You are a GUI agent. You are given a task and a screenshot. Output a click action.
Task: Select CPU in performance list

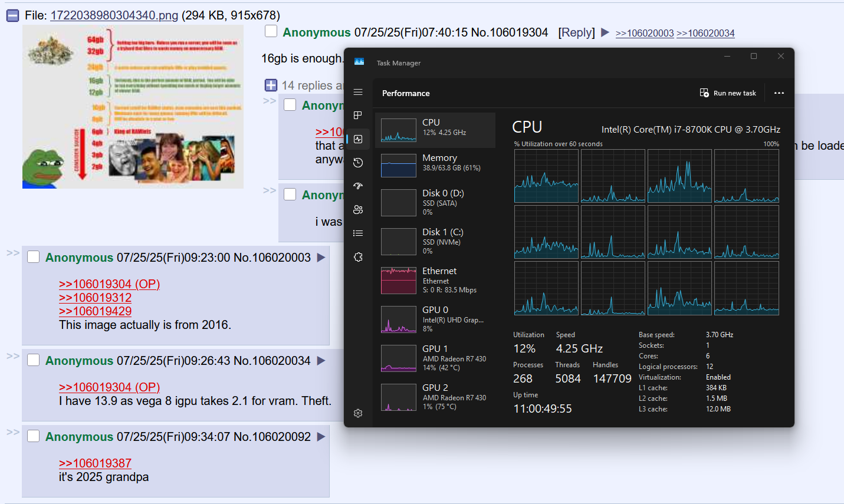coord(435,130)
